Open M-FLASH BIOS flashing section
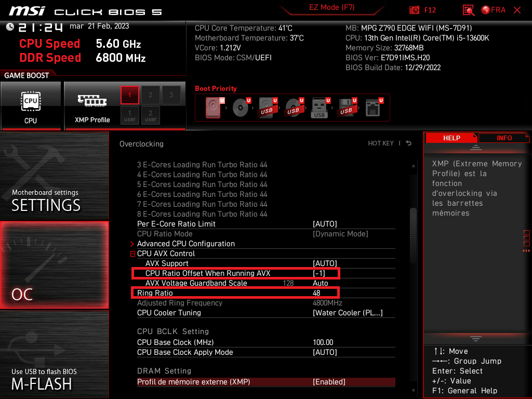Screen dimensions: 532x399 point(54,354)
